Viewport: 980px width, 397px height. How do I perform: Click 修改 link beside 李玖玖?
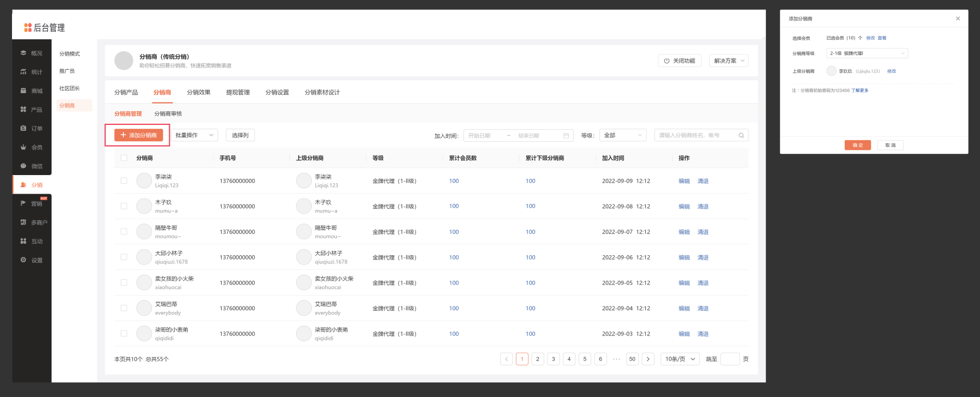click(x=892, y=71)
